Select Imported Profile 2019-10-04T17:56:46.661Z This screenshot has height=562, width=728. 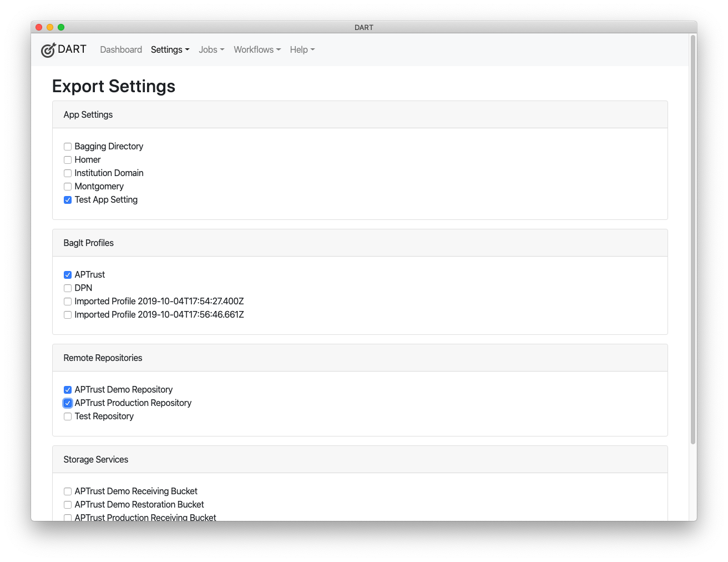click(67, 314)
